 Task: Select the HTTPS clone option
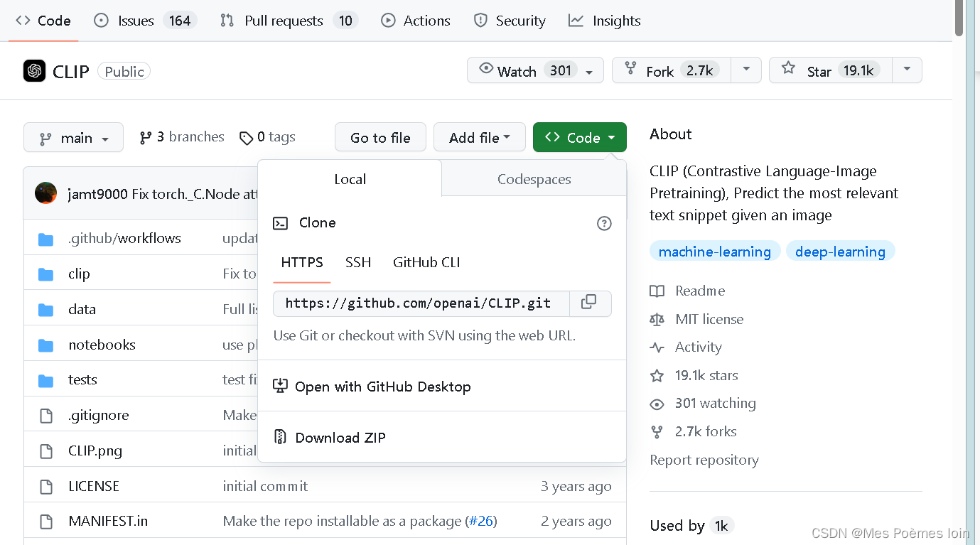[x=302, y=262]
